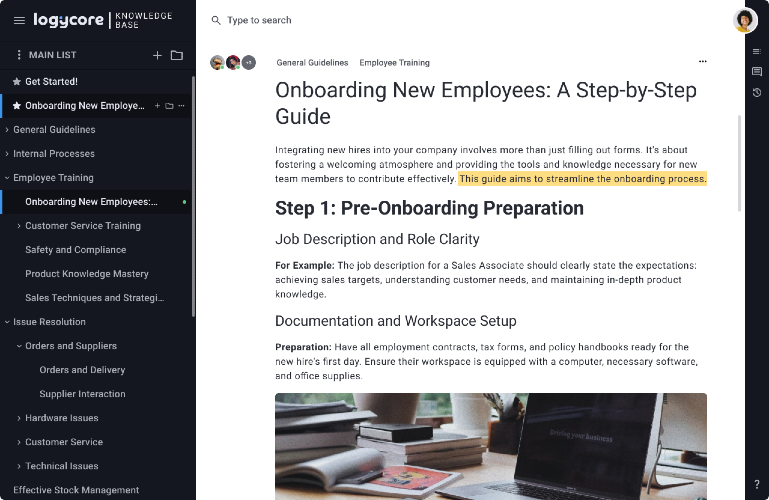Open the help question mark
The width and height of the screenshot is (769, 500).
coord(757,484)
